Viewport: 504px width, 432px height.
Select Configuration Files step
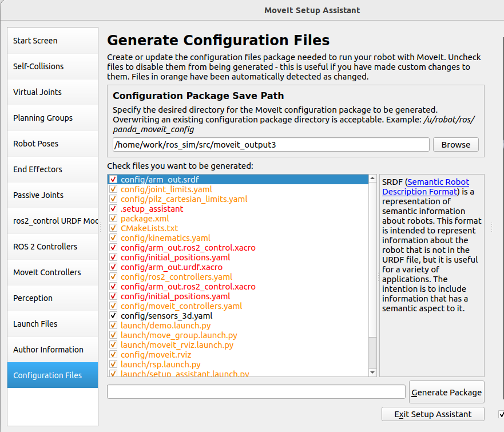tap(53, 375)
